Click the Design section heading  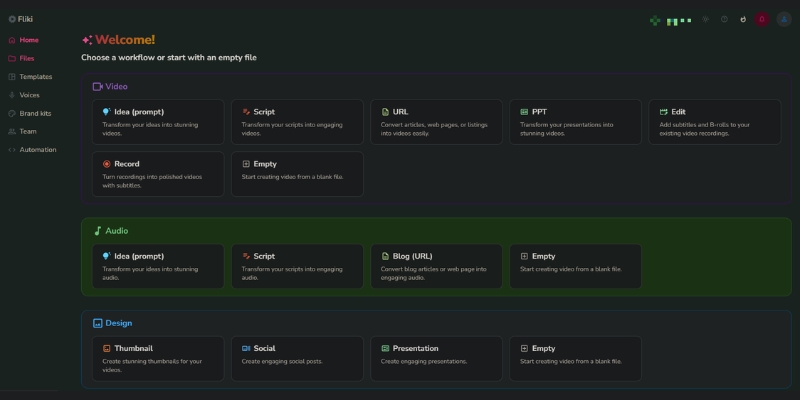click(113, 323)
